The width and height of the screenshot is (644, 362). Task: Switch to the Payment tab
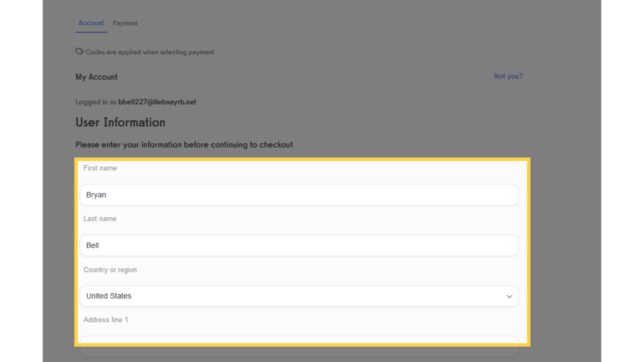click(x=125, y=23)
